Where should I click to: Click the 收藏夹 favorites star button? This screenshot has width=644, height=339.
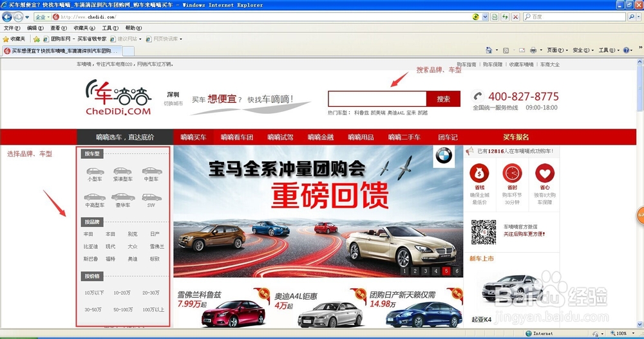pyautogui.click(x=14, y=39)
